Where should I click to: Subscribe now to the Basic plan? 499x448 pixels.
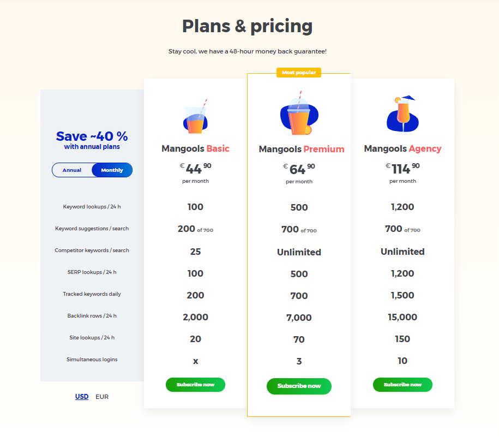(195, 385)
